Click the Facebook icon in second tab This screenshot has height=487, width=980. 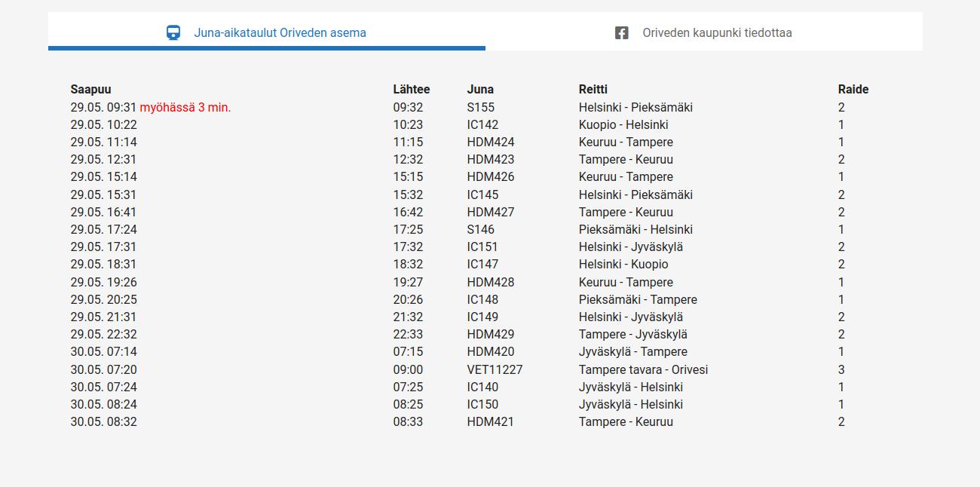point(621,33)
